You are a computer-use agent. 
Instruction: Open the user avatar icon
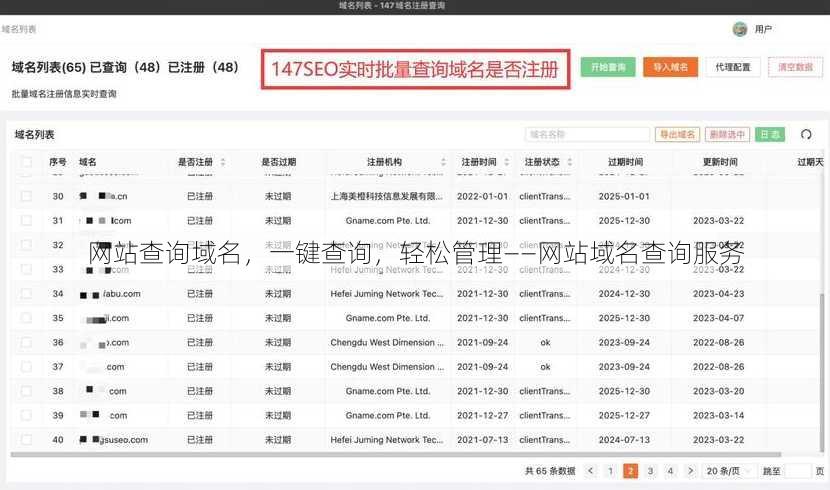pos(739,29)
